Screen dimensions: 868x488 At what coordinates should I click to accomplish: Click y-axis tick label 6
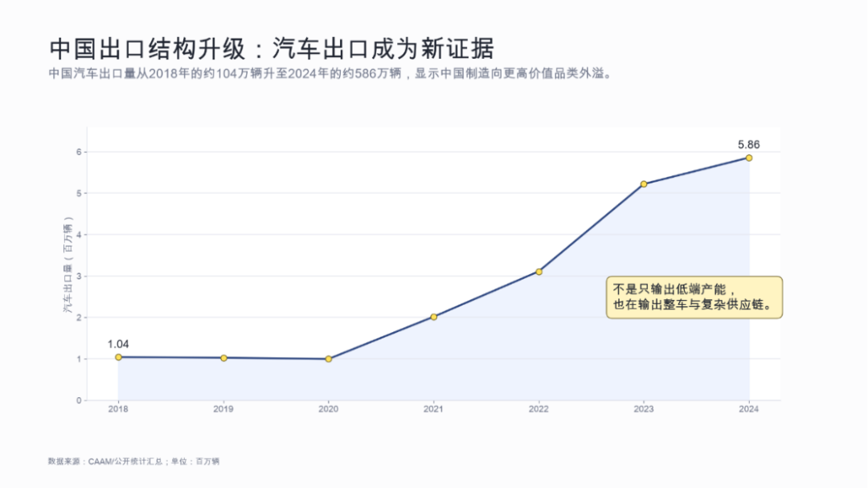point(79,152)
